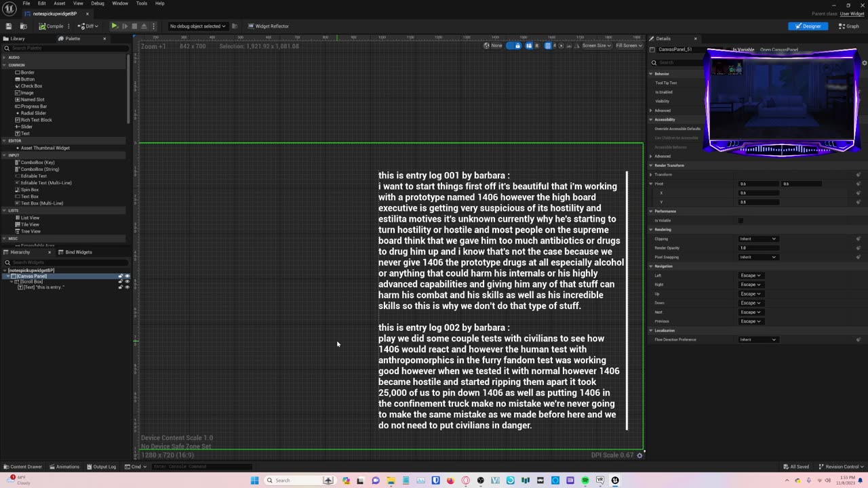This screenshot has height=488, width=868.
Task: Switch to Graph mode
Action: point(849,26)
